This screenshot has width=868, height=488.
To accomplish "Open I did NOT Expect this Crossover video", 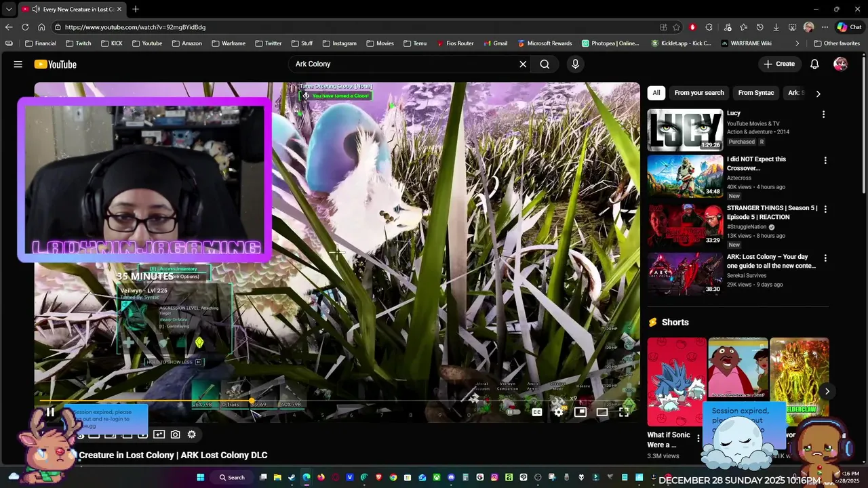I will [685, 176].
